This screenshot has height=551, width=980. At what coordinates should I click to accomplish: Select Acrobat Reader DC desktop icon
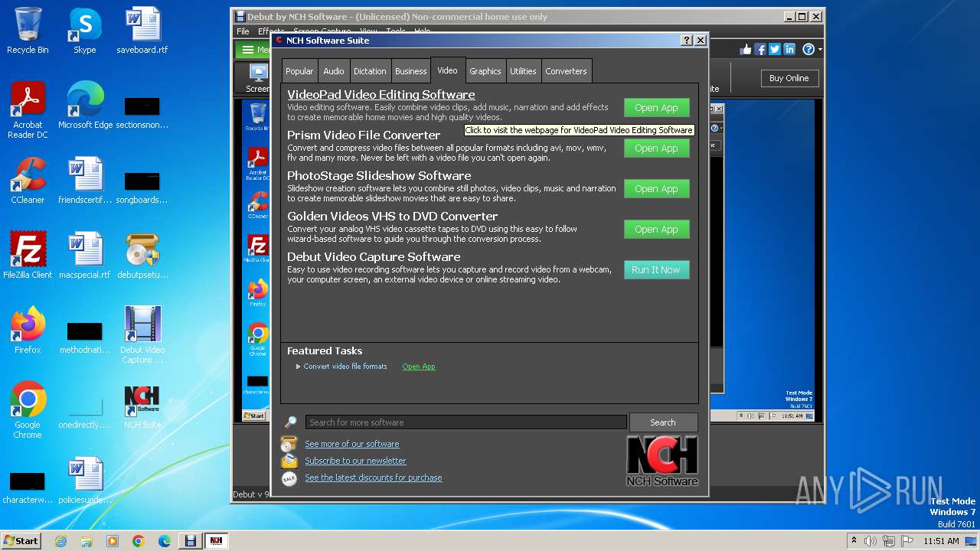click(x=28, y=111)
